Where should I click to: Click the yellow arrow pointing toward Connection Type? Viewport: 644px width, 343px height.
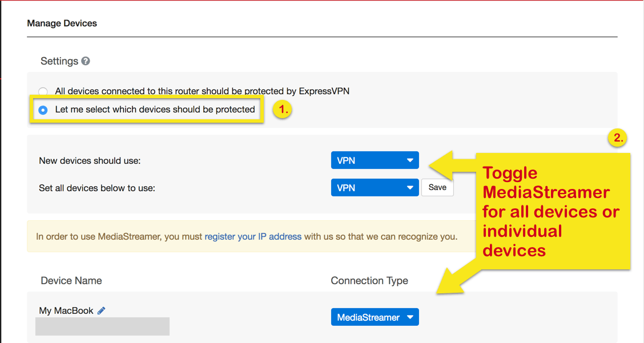458,276
